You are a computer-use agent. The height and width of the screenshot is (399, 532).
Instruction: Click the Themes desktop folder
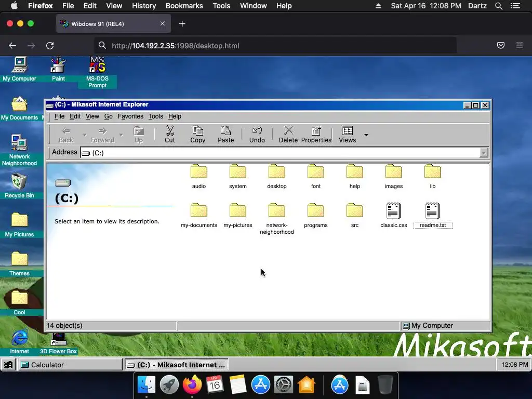[19, 263]
